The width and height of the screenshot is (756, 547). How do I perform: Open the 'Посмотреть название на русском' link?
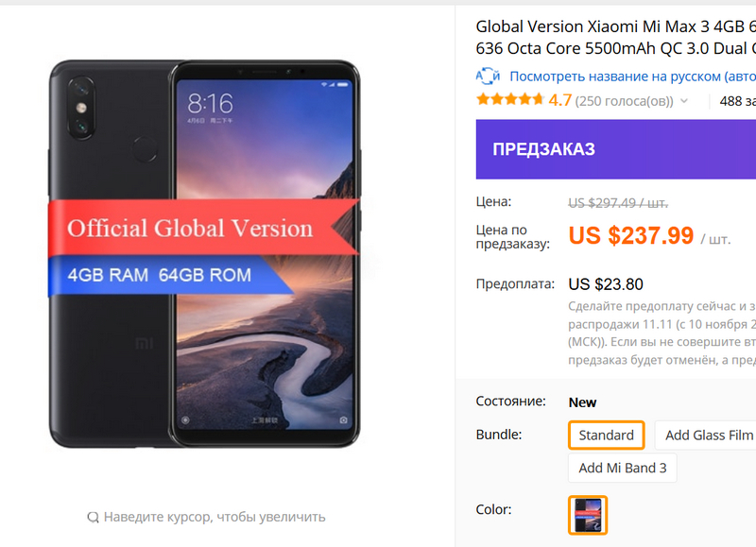pos(631,77)
